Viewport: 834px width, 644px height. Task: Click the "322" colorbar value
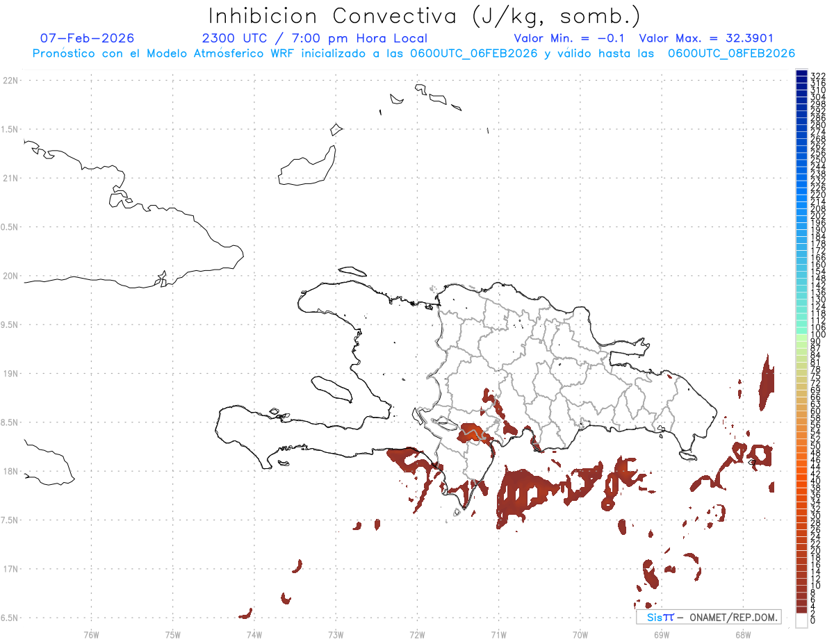tap(817, 75)
